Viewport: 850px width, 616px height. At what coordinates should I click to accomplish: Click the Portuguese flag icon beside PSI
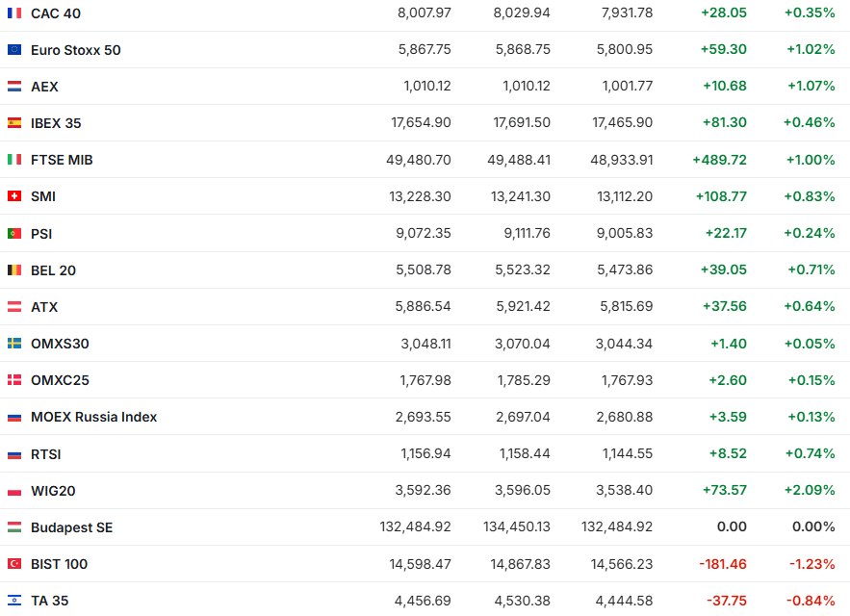[14, 234]
